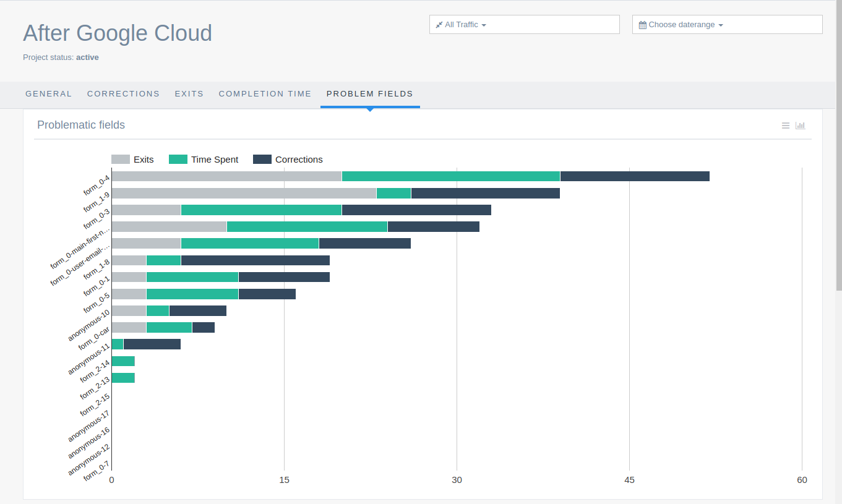This screenshot has height=504, width=842.
Task: Click the form_1-8 Corrections bar segment
Action: coord(256,260)
